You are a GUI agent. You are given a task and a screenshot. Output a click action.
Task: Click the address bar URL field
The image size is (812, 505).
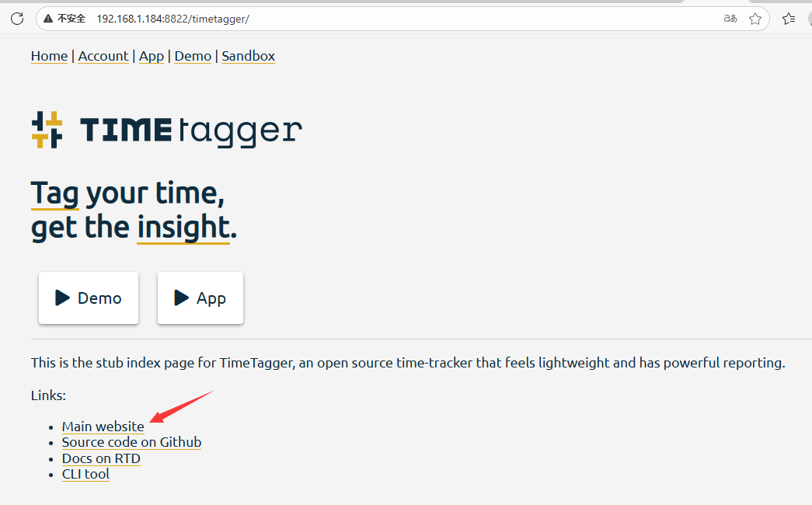pyautogui.click(x=402, y=19)
